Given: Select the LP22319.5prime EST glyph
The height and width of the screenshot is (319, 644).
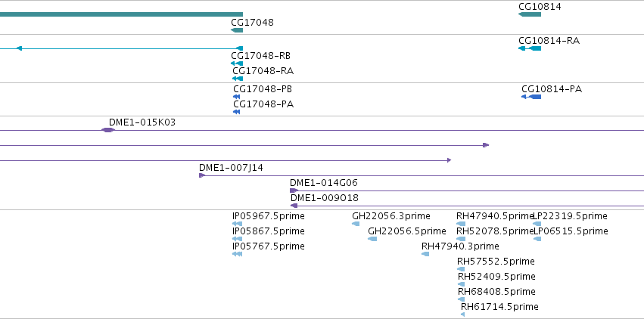Looking at the screenshot, I should click(x=537, y=224).
